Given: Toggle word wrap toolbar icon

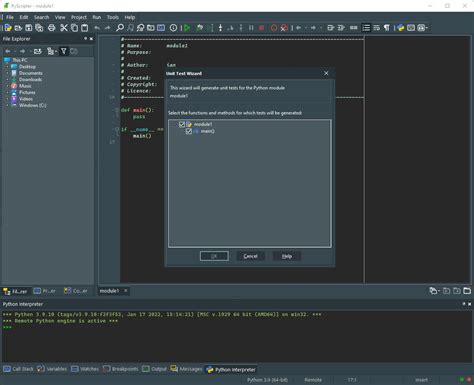Looking at the screenshot, I should (376, 28).
